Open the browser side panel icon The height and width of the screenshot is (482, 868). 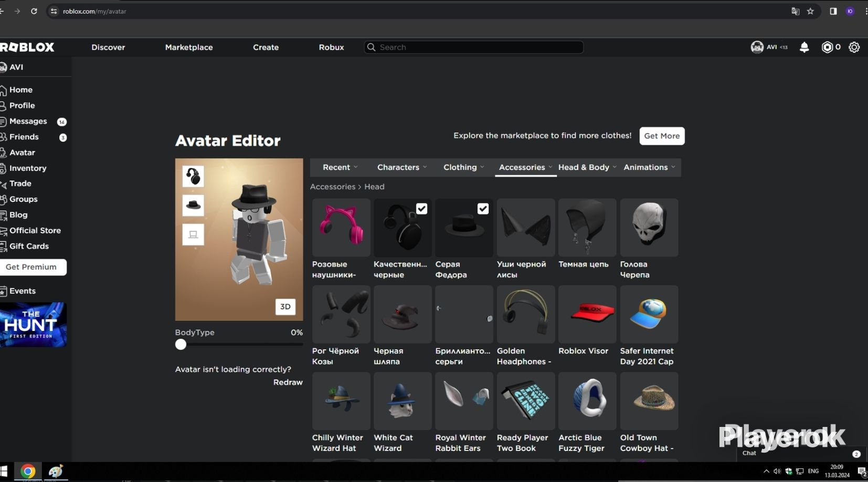coord(833,11)
